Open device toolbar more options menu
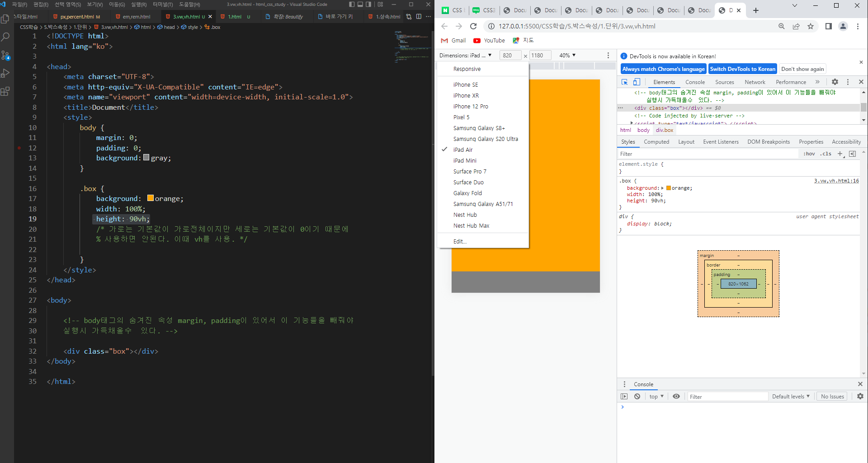 click(x=608, y=55)
